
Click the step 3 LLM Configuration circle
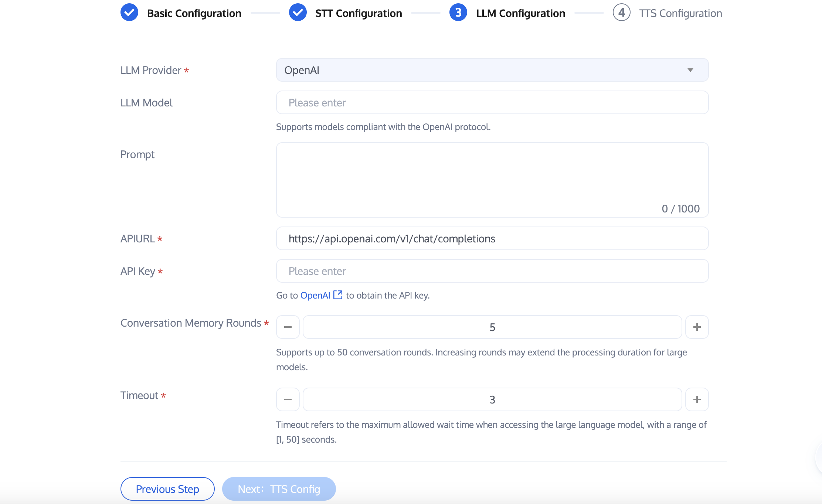458,13
